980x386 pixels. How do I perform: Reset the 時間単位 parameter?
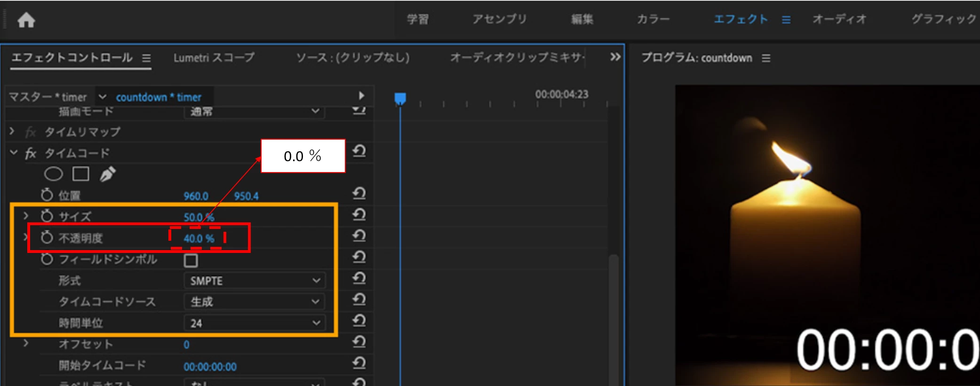(359, 321)
